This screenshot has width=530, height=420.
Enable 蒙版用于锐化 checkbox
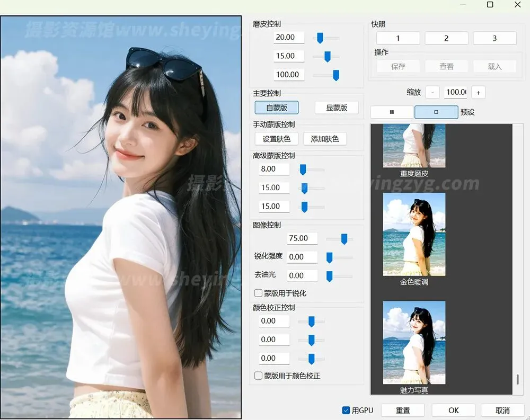[258, 293]
